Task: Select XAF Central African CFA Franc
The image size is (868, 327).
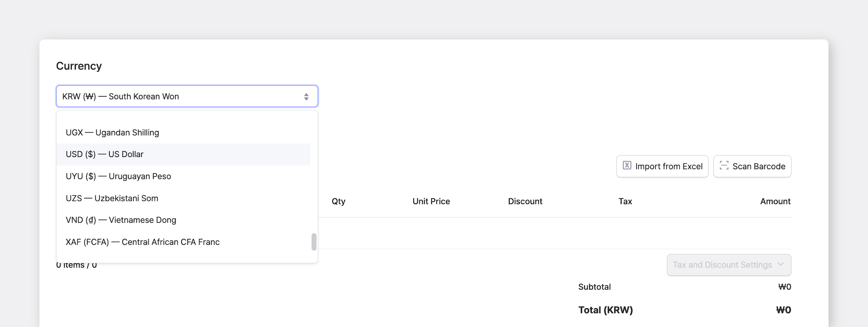Action: pyautogui.click(x=183, y=242)
